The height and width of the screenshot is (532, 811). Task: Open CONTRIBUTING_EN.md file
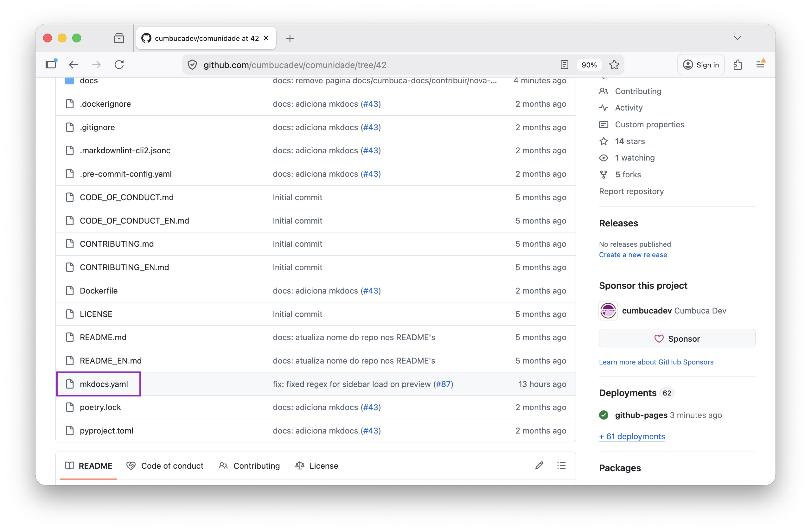pos(125,268)
